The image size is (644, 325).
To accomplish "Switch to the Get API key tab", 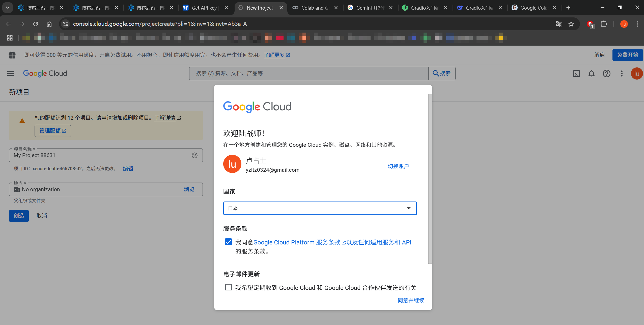I will (x=204, y=8).
